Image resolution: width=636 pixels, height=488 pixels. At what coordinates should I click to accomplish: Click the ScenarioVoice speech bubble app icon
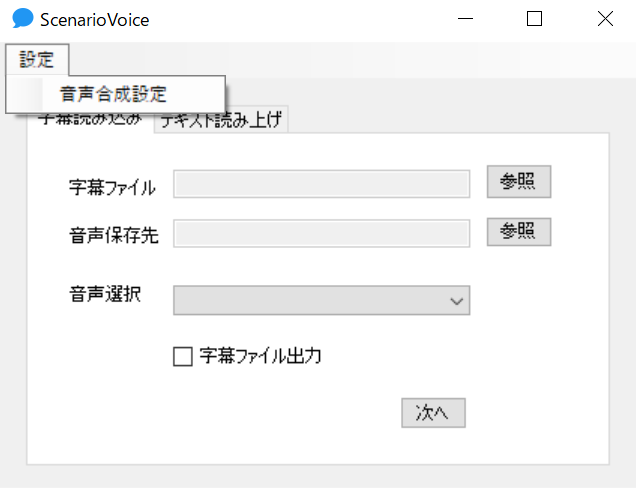(23, 18)
